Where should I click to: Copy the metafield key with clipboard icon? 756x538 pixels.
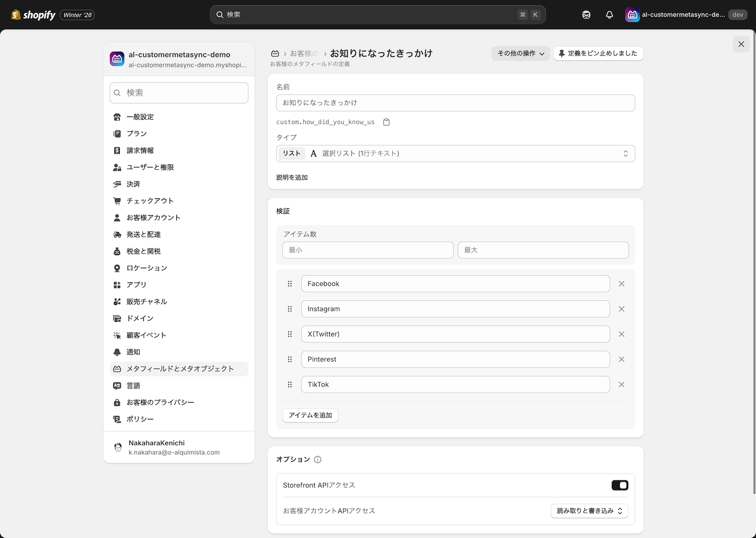point(386,122)
